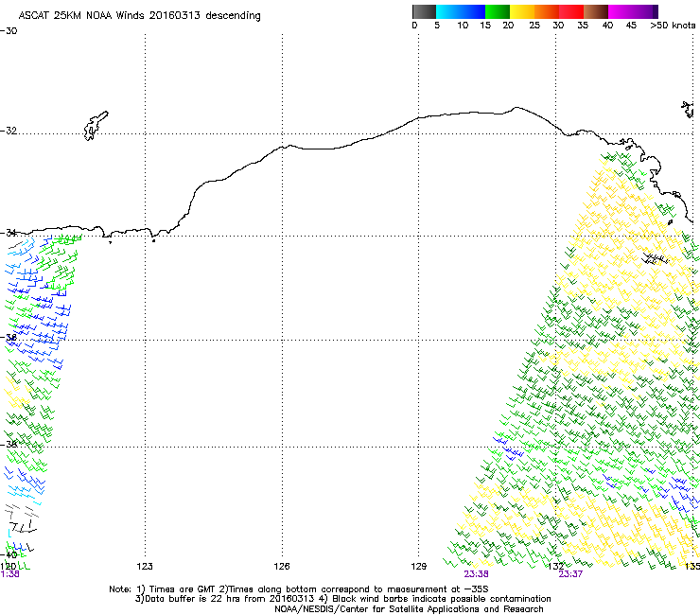Click the purple '1:38' swath time label

pos(9,574)
